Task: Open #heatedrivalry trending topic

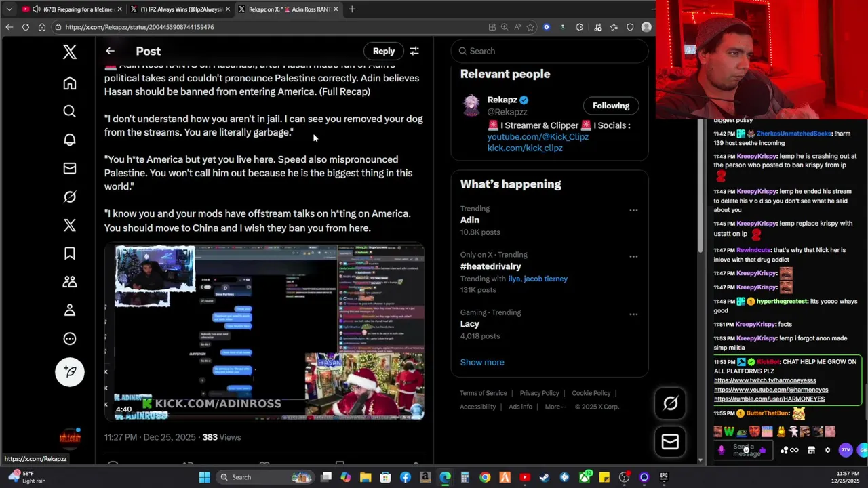Action: [x=490, y=266]
